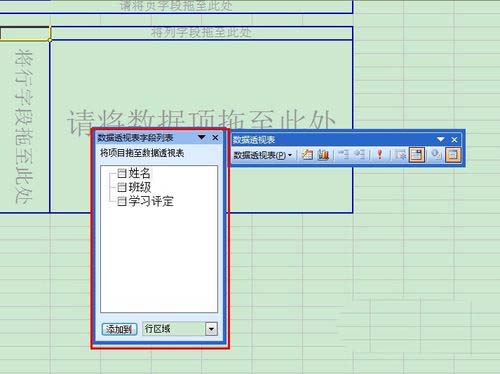Click the Format Report icon in the PivotTable toolbar

tap(307, 155)
